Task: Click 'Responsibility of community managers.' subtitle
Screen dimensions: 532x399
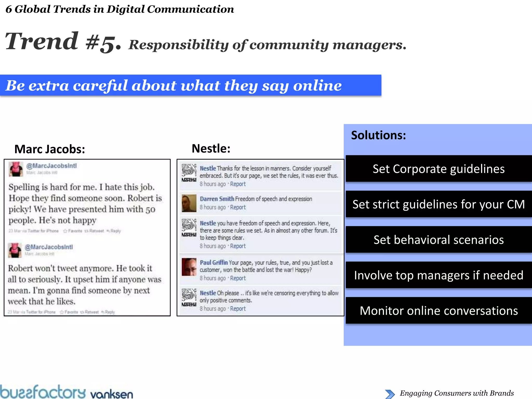Action: (x=267, y=45)
